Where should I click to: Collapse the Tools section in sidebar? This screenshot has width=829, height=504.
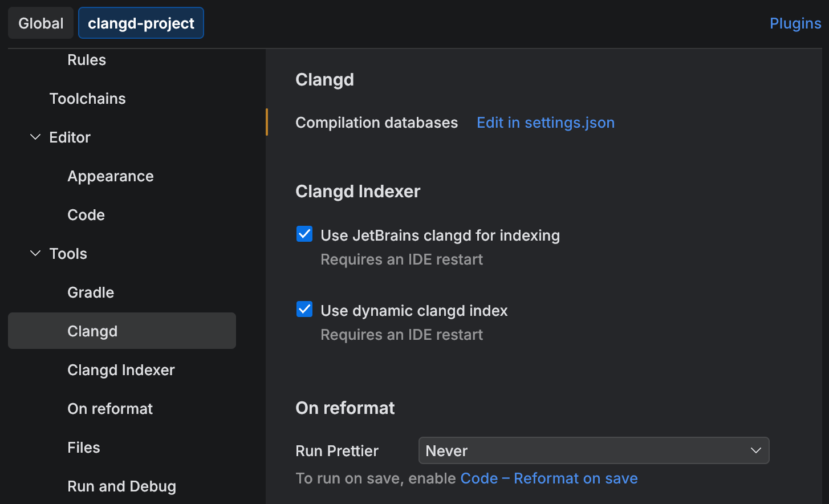[35, 253]
